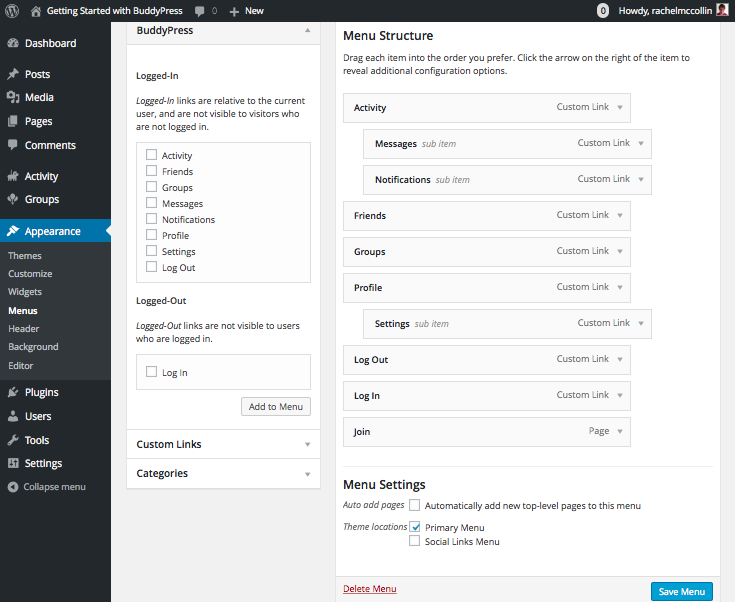735x602 pixels.
Task: Click the plus icon next to New
Action: (x=234, y=11)
